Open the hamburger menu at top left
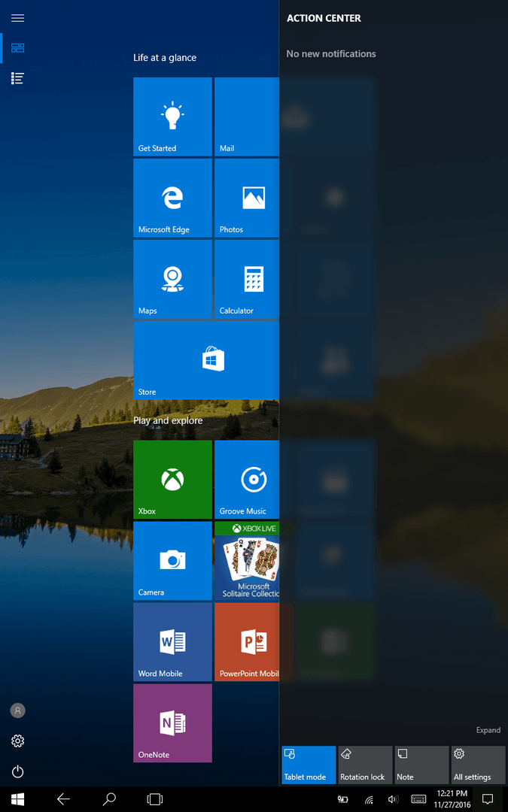 tap(17, 18)
